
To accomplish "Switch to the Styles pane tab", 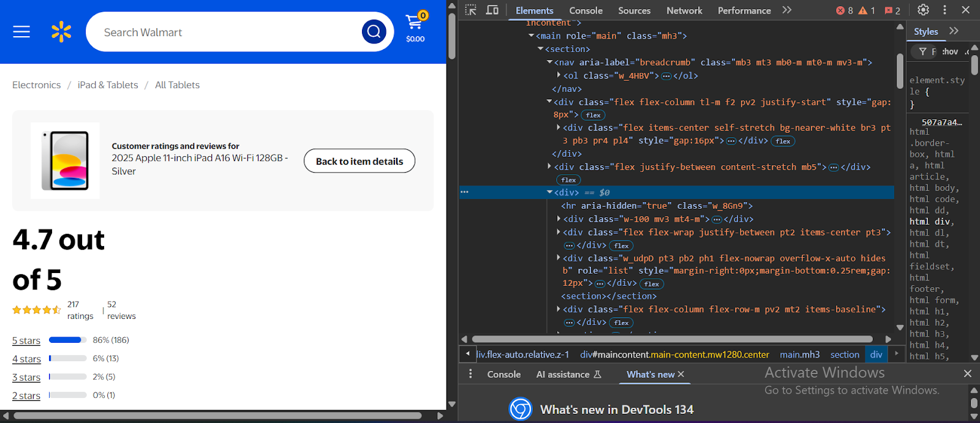I will click(925, 32).
